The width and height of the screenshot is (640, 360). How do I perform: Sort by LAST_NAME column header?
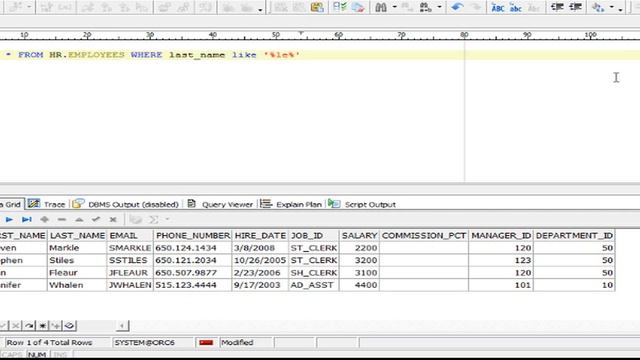pos(77,236)
